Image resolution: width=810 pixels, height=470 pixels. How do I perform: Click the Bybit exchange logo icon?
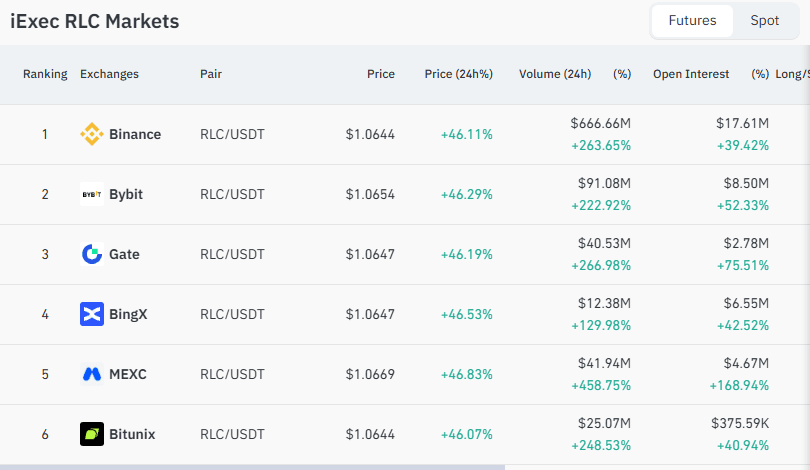(x=92, y=194)
